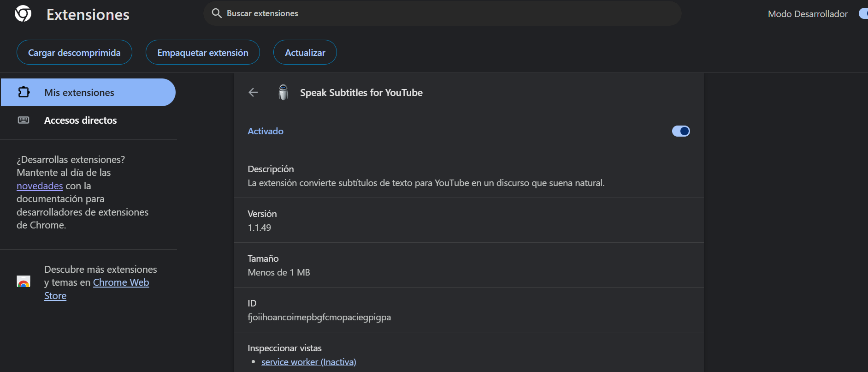
Task: Toggle Modo Desarrollador switch
Action: pyautogui.click(x=863, y=14)
